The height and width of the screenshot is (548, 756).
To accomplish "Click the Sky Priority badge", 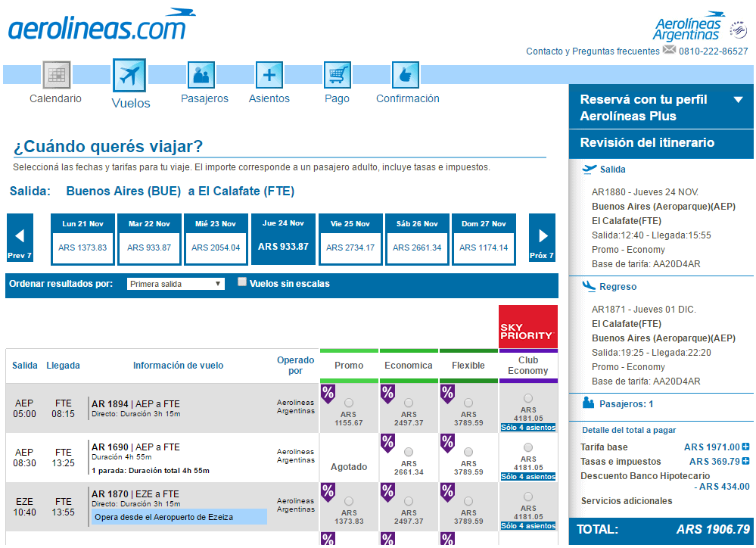I will (528, 326).
